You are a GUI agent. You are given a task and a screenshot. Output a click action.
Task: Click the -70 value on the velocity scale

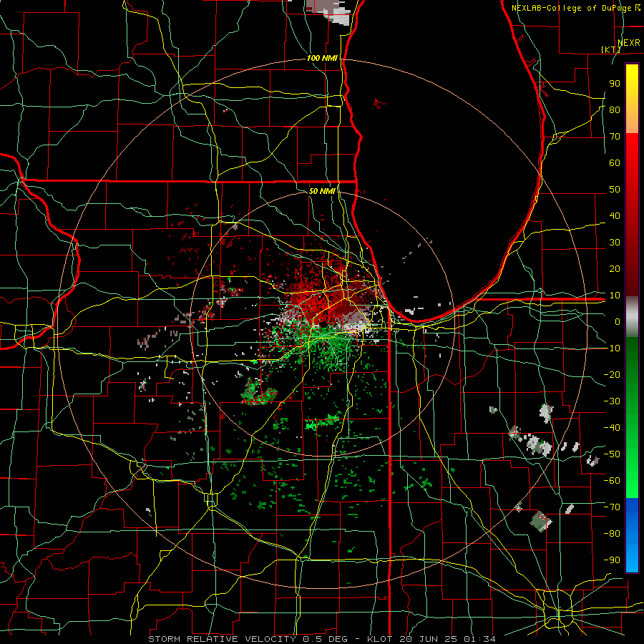click(612, 507)
